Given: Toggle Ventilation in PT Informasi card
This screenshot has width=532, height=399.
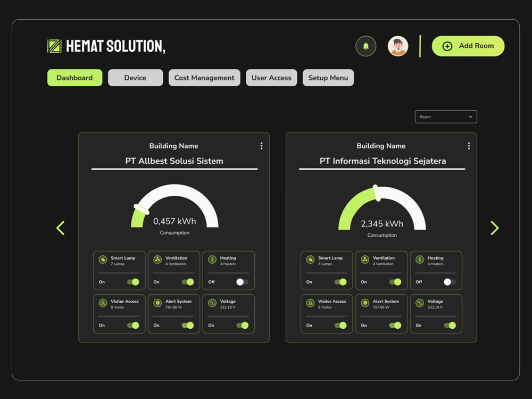Looking at the screenshot, I should tap(395, 282).
